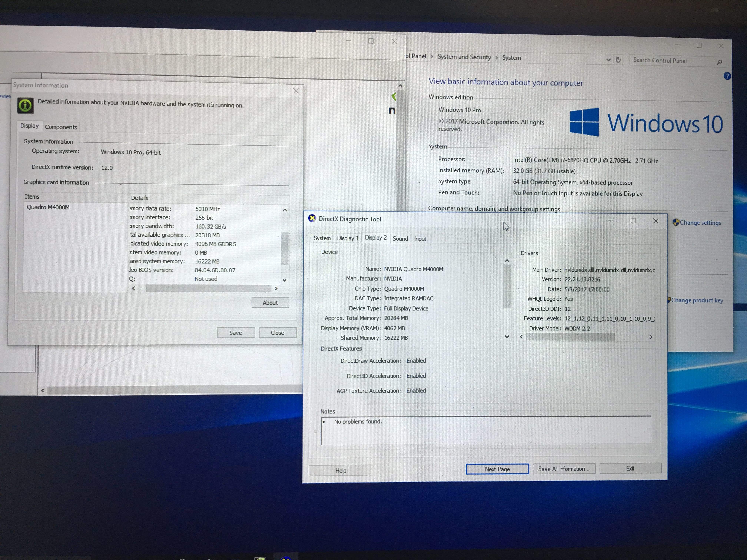Click Device panel scroll-up arrow in DirectX tool
Screen dimensions: 747x560
(507, 261)
